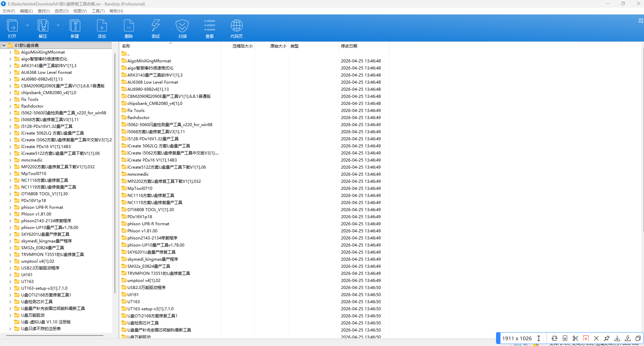Open the 文件(F) menu
Screen dimensions: 644x346
9,11
